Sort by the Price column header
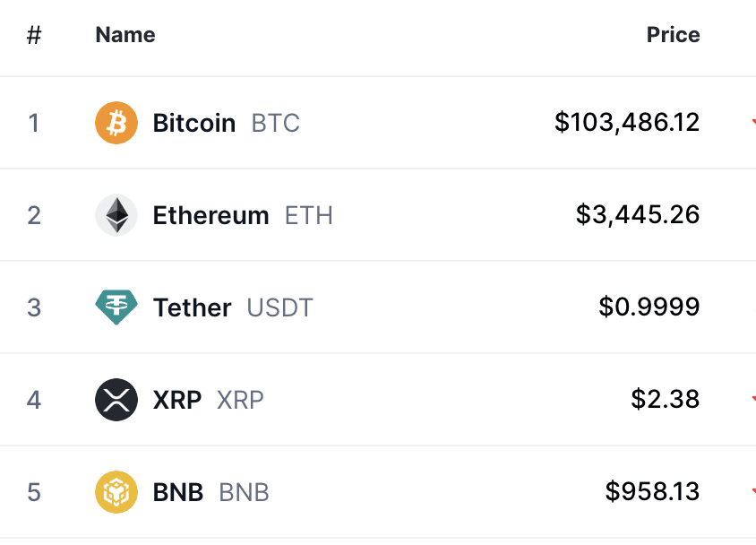The image size is (756, 545). pyautogui.click(x=673, y=35)
